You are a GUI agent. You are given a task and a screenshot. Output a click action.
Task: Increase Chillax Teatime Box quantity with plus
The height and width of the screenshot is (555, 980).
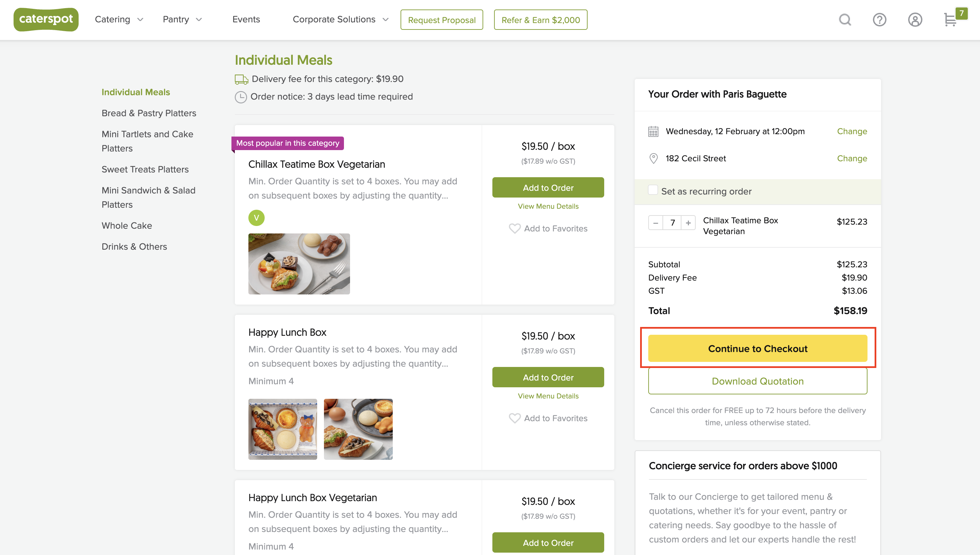click(688, 223)
